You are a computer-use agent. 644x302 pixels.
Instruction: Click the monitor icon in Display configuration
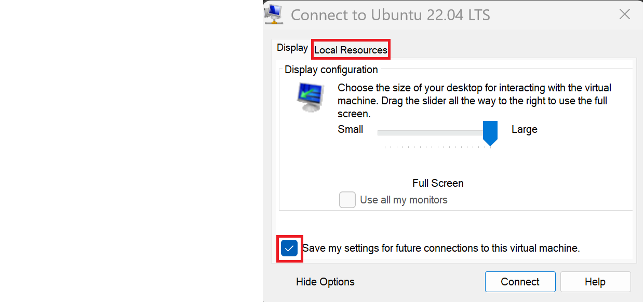click(x=311, y=98)
